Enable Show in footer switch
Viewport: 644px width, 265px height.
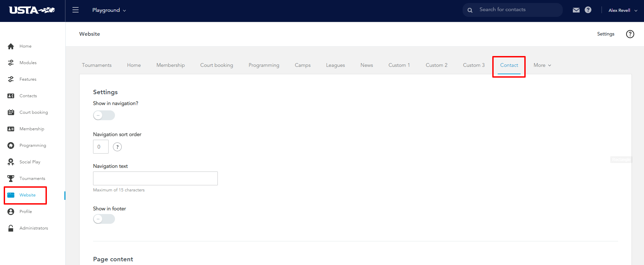(x=104, y=219)
